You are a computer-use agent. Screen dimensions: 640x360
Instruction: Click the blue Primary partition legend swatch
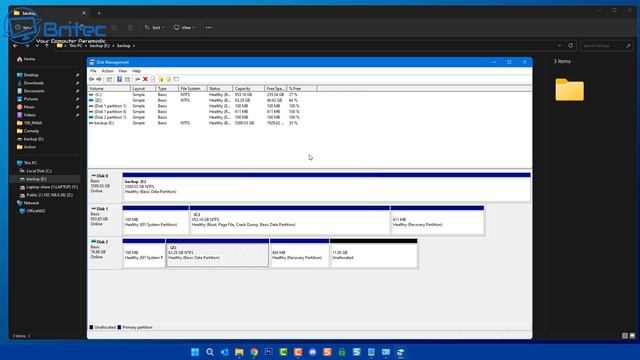click(119, 327)
